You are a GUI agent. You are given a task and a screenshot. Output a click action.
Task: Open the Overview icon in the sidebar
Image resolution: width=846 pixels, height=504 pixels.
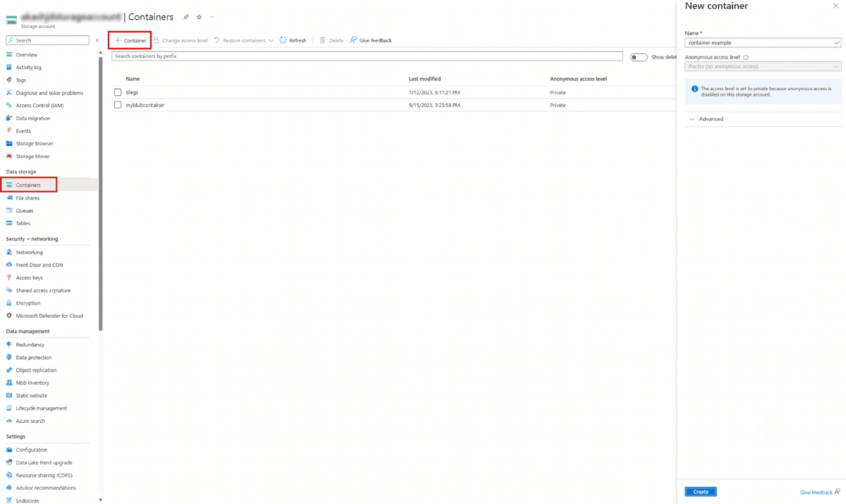coord(9,54)
